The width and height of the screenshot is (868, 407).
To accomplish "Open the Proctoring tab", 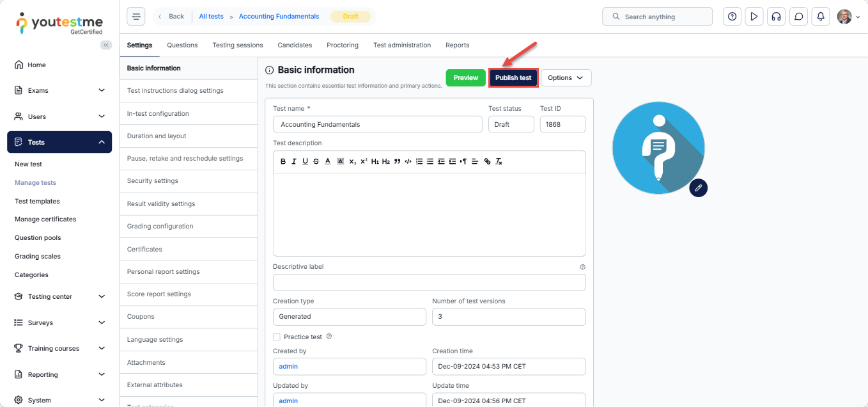I will [x=342, y=45].
